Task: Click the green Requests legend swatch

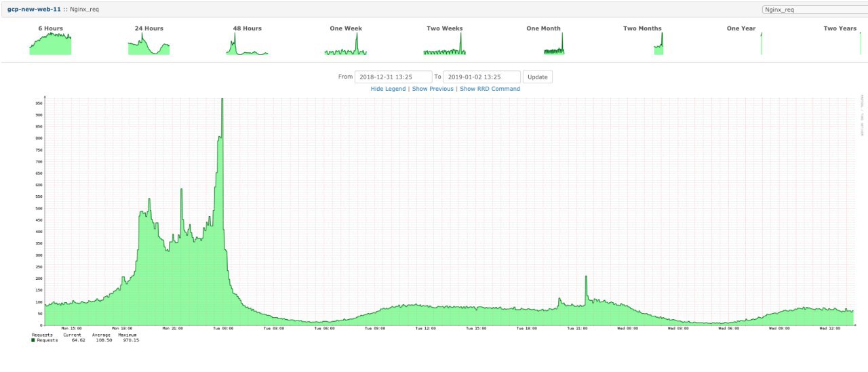Action: pyautogui.click(x=33, y=340)
